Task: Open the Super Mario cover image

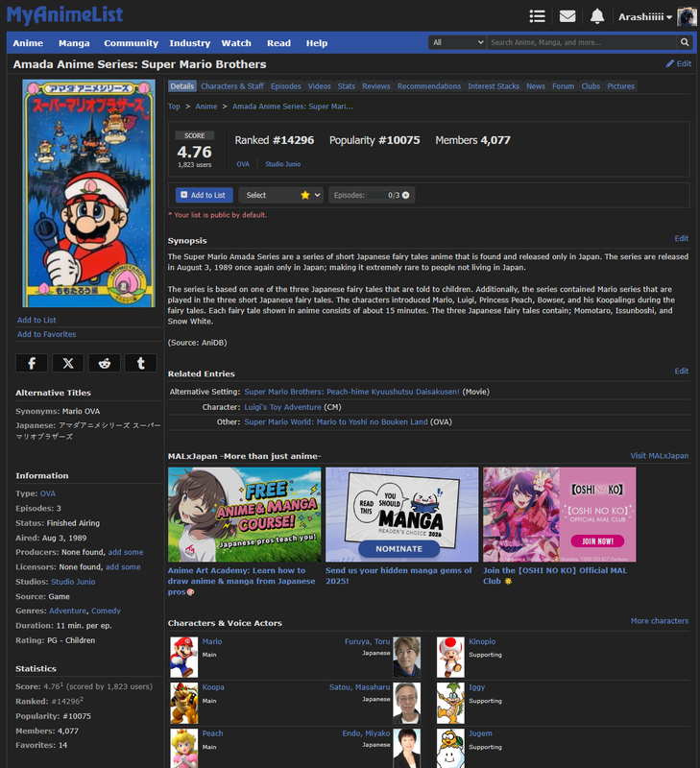Action: [88, 194]
